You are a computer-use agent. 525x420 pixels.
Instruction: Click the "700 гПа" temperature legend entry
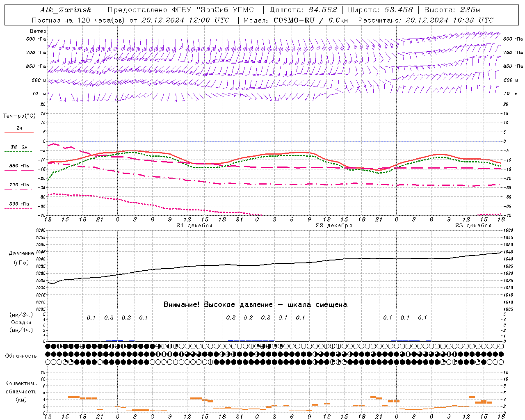[19, 187]
